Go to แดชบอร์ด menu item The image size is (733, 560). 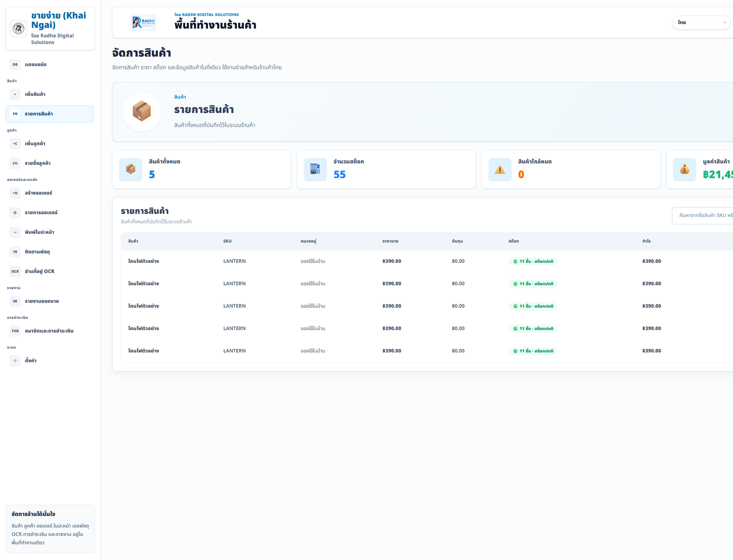click(x=50, y=64)
